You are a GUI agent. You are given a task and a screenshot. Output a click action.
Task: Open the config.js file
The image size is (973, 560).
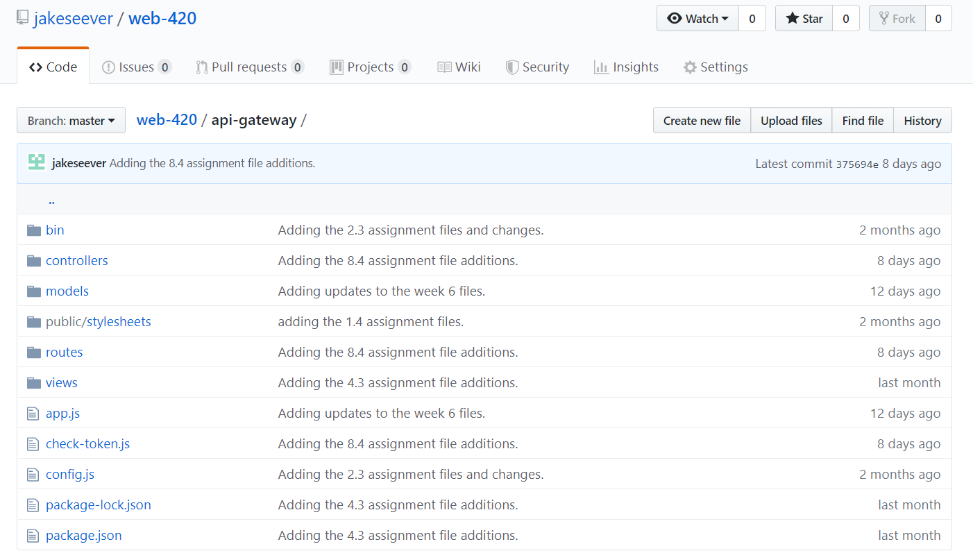(x=70, y=474)
